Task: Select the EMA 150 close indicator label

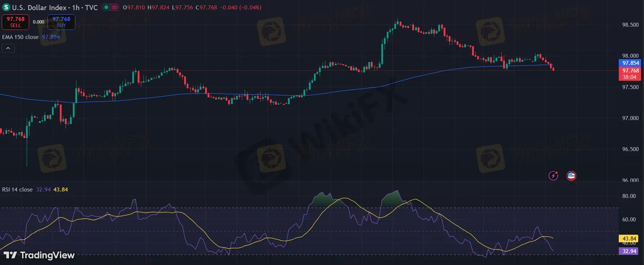Action: pyautogui.click(x=20, y=37)
